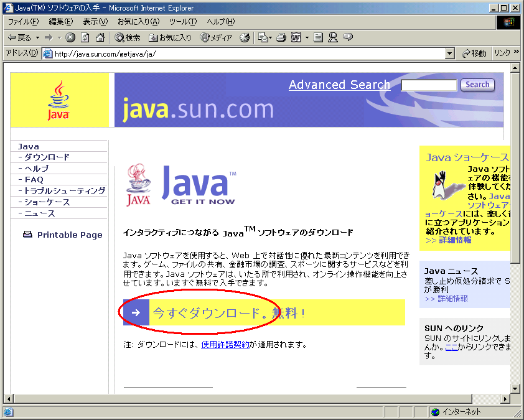Viewport: 524px width, 420px height.
Task: Open the File (ファイル) menu
Action: click(x=24, y=22)
